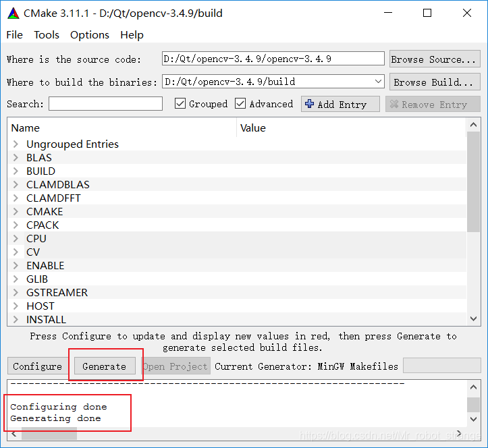
Task: Expand the HOST group
Action: point(16,306)
